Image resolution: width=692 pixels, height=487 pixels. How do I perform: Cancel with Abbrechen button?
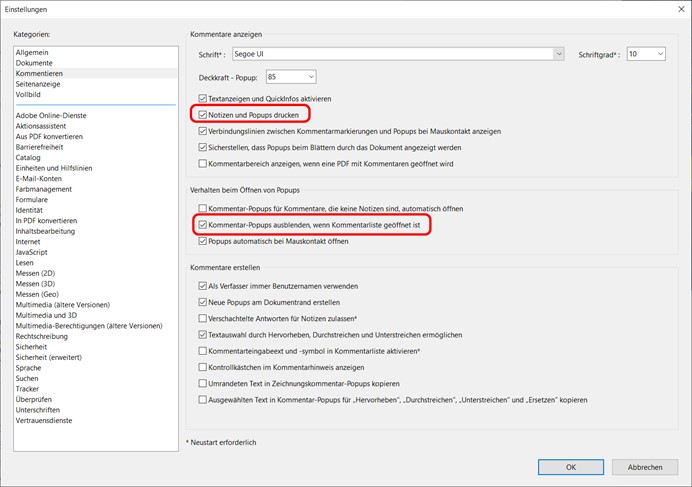[645, 467]
